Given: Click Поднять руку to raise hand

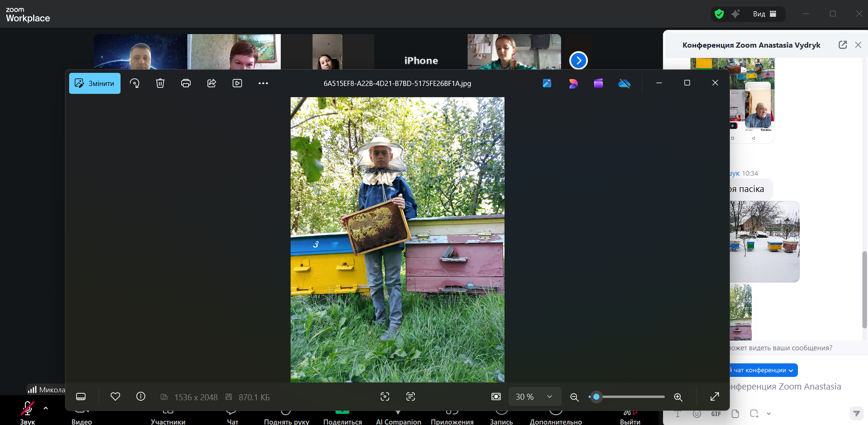Looking at the screenshot, I should [286, 417].
